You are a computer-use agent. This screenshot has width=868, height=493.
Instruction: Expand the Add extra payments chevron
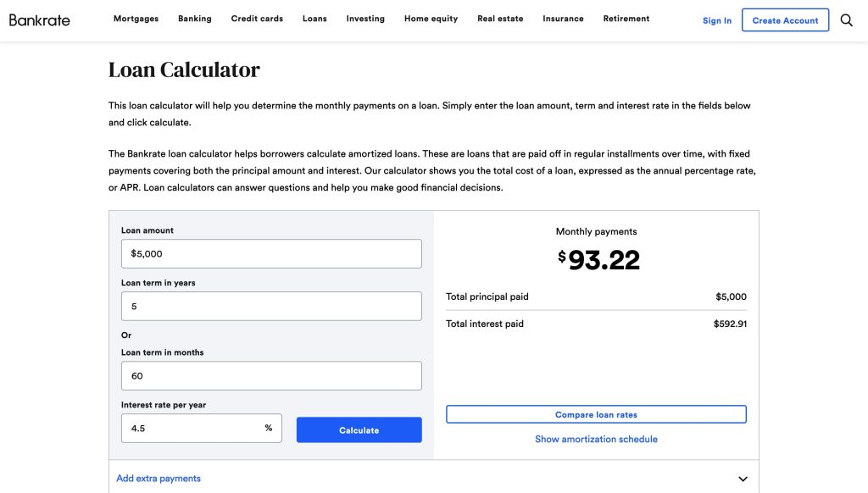(743, 479)
